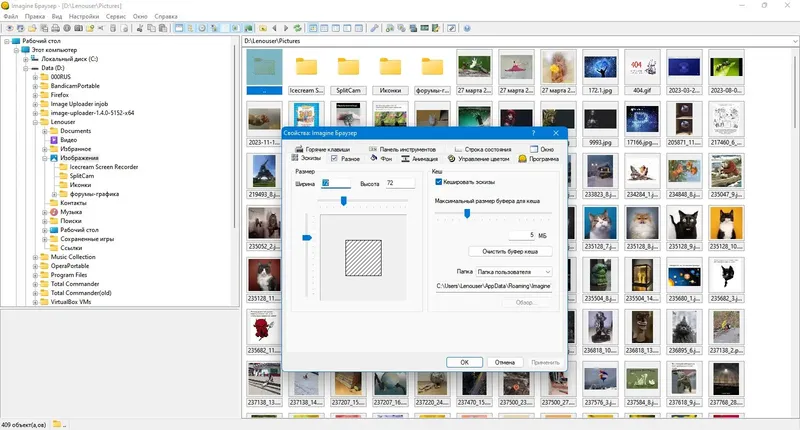800x430 pixels.
Task: Expand the Music Collection tree node
Action: coord(35,257)
